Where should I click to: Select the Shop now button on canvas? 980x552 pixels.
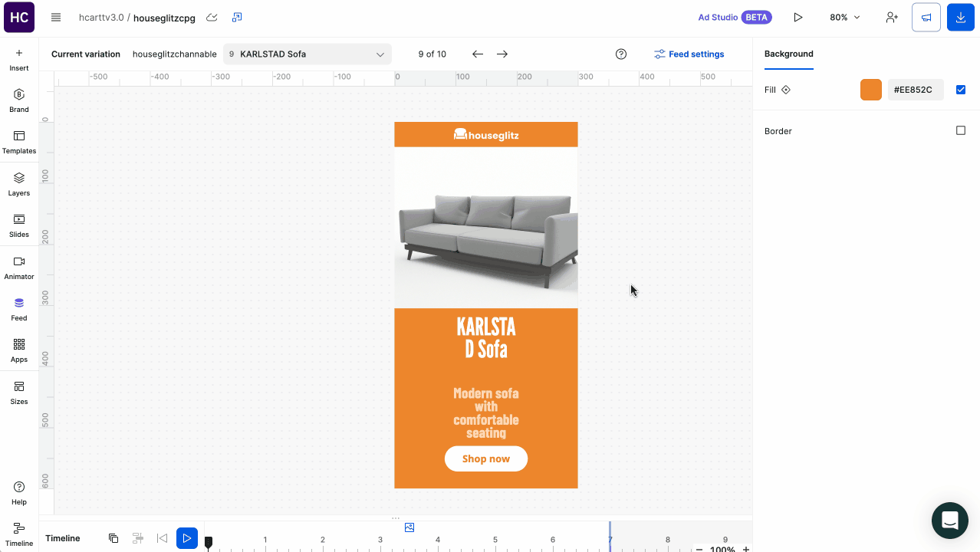(x=486, y=458)
